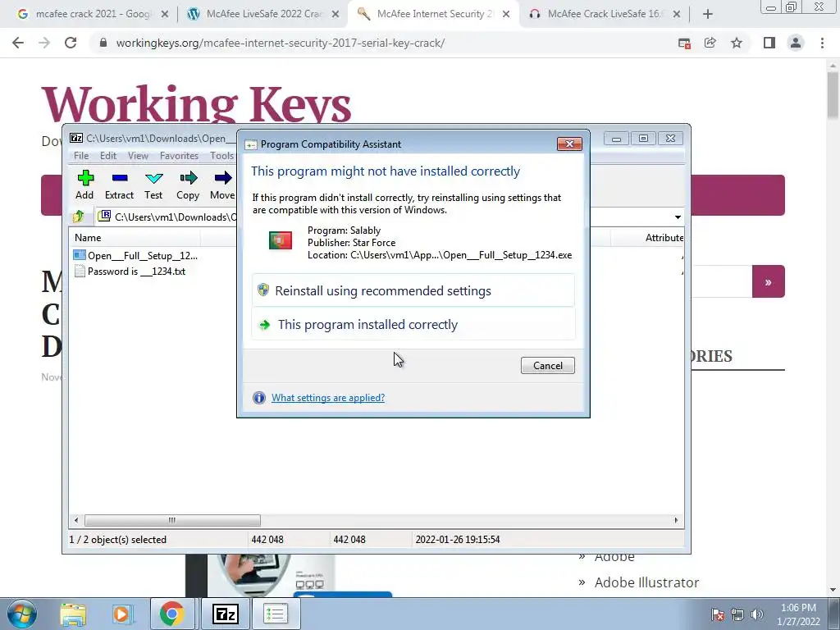This screenshot has width=840, height=630.
Task: Select Open__Full__Setup__12... file in 7-Zip list
Action: 136,256
